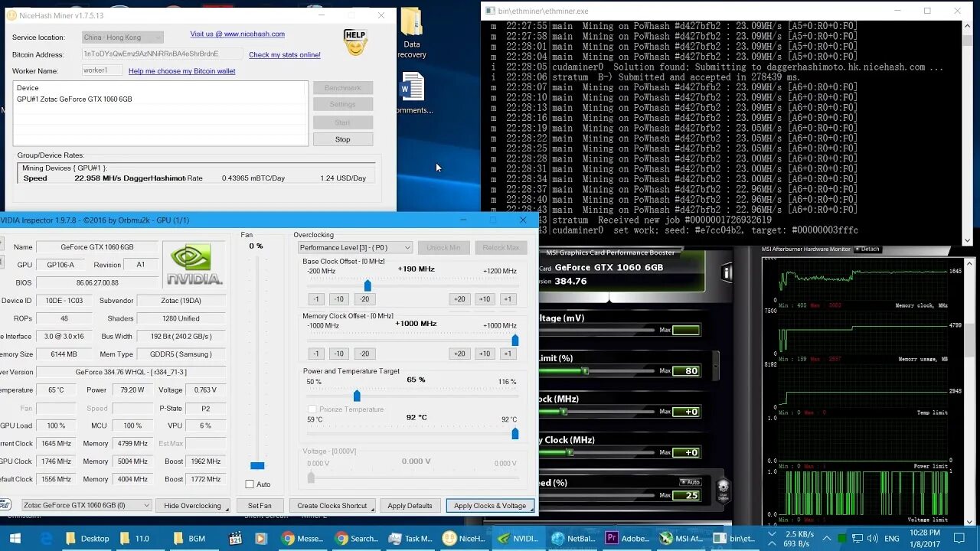Open Chrome Search window in taskbar

[x=357, y=538]
